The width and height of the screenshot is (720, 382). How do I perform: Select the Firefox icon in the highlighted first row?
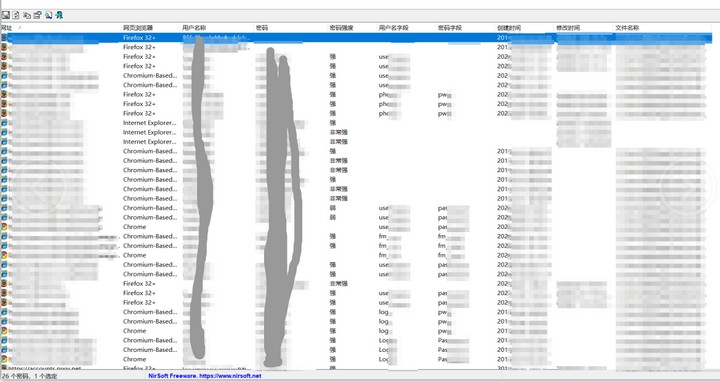click(x=4, y=38)
